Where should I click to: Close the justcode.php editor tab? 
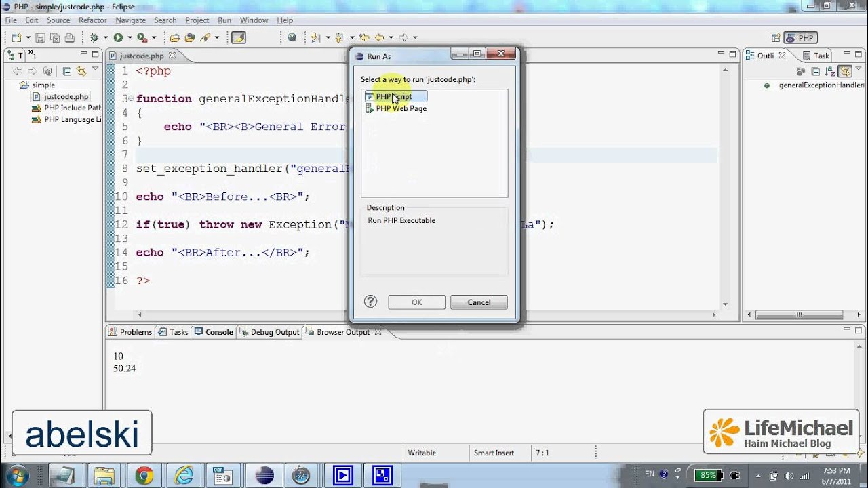click(172, 56)
